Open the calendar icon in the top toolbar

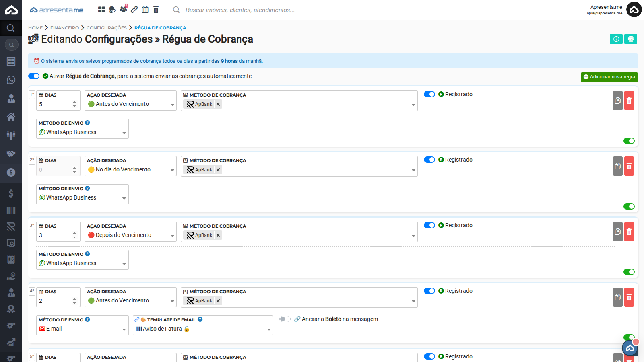coord(145,9)
